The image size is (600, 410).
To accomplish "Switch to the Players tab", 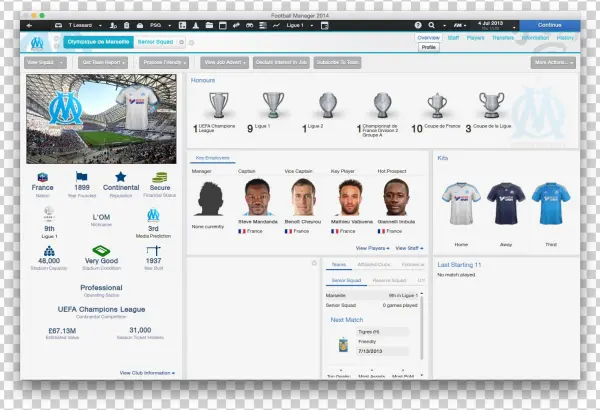I will (475, 37).
